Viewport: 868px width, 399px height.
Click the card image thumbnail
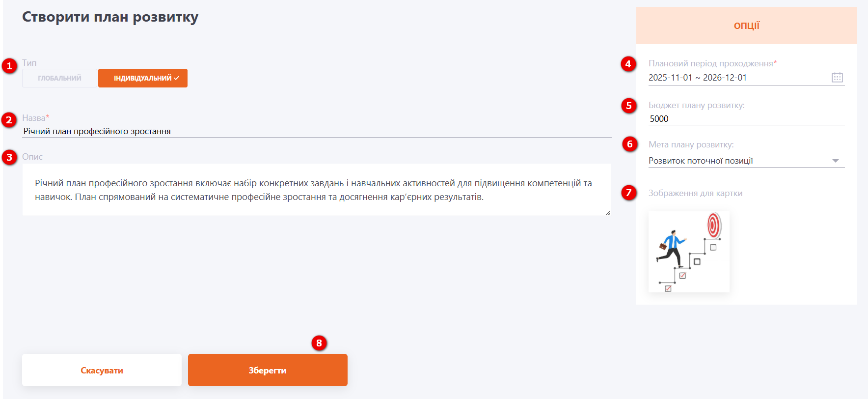689,252
